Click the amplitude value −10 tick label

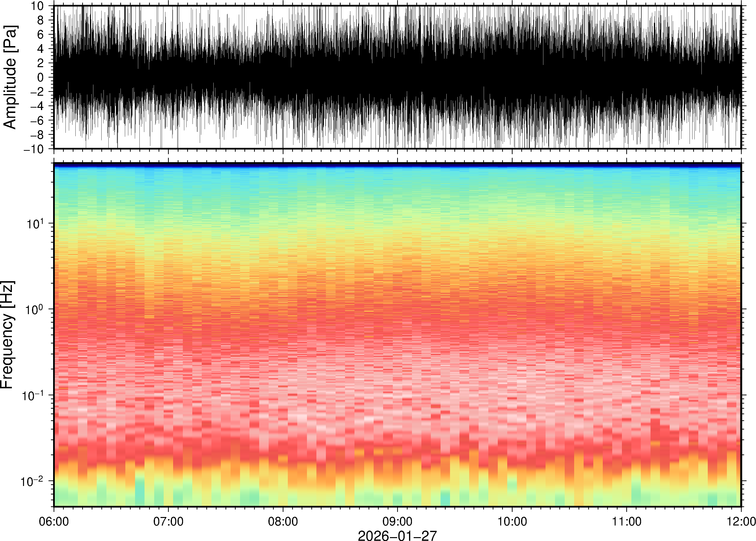(x=34, y=149)
